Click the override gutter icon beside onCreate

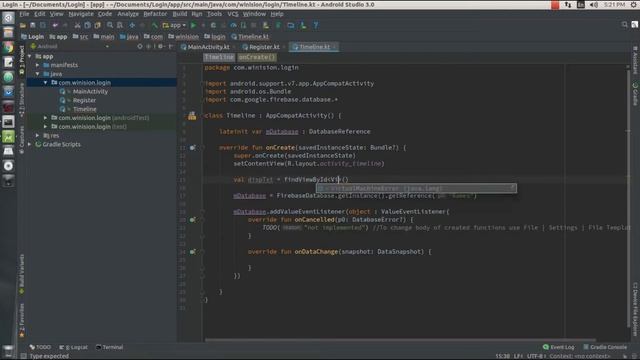point(192,148)
